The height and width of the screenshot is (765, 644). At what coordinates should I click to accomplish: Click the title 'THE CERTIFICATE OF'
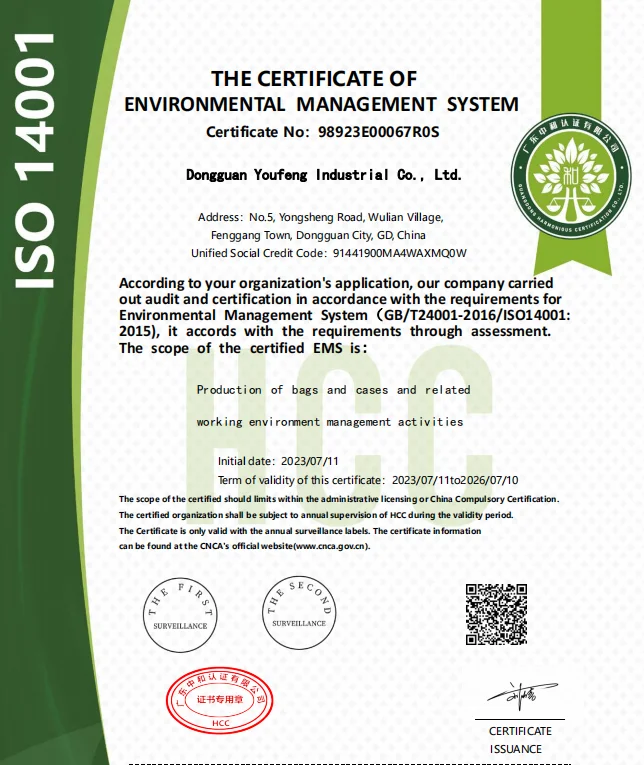(x=314, y=79)
